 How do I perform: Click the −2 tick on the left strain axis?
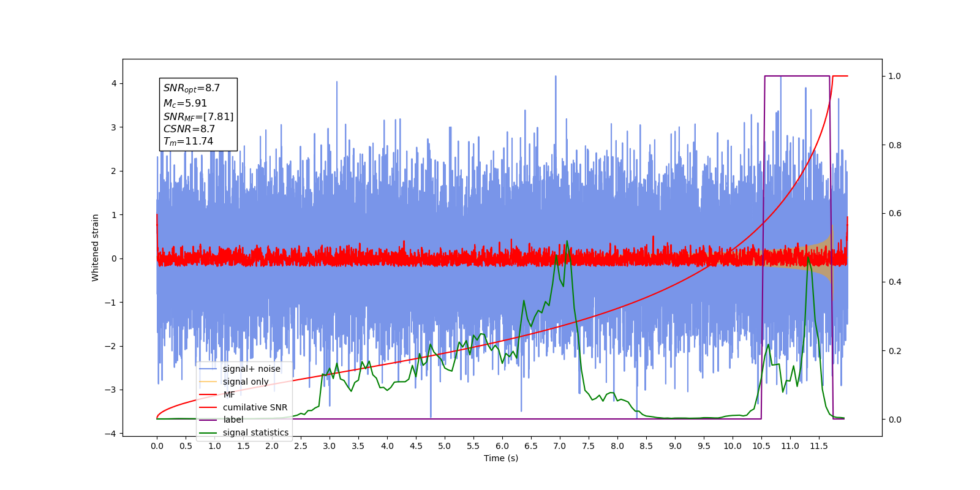[x=111, y=346]
